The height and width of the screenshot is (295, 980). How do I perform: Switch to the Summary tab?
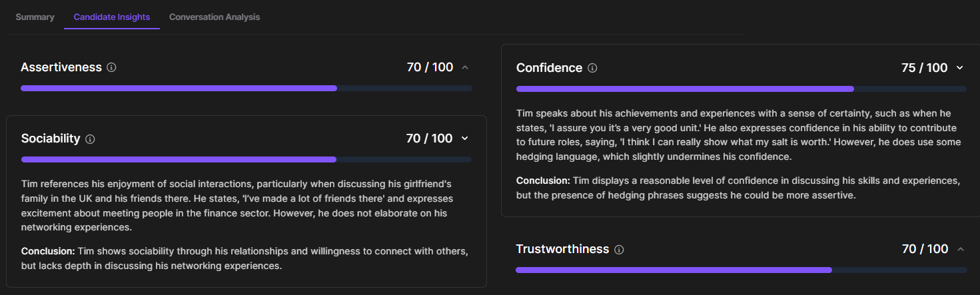click(x=35, y=17)
